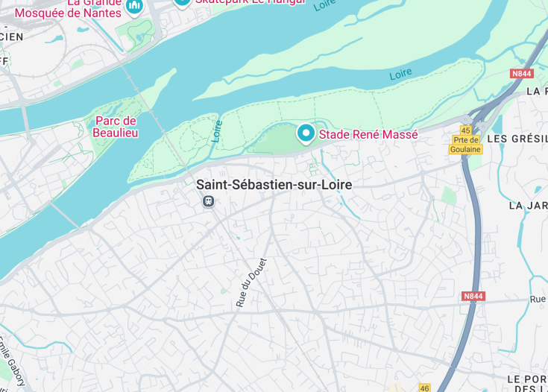
Task: Select the LA JAR neighborhood label
Action: [528, 206]
